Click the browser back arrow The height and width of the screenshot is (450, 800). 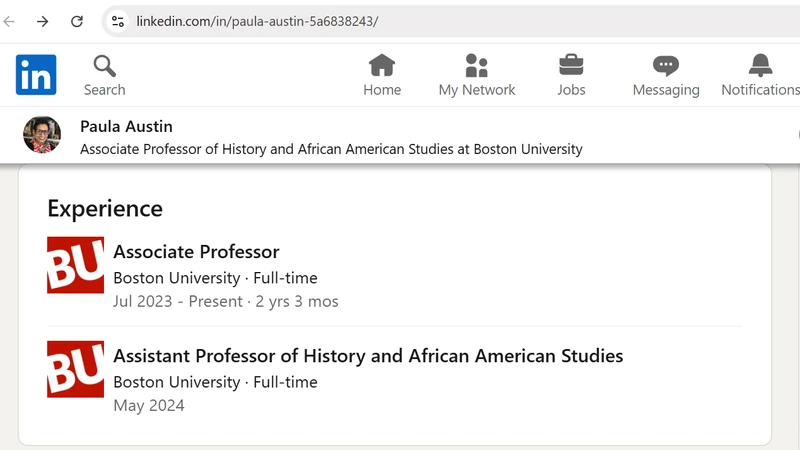(x=9, y=21)
